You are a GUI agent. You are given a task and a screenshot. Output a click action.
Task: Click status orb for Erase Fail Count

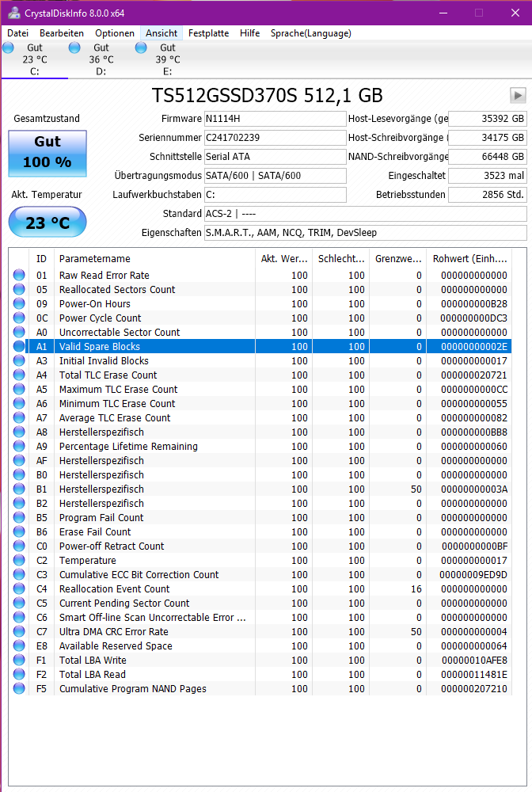click(19, 531)
